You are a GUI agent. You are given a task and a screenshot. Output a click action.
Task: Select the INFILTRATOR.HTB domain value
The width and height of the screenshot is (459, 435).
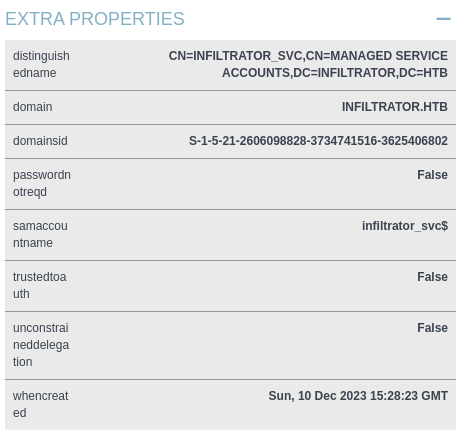click(395, 107)
